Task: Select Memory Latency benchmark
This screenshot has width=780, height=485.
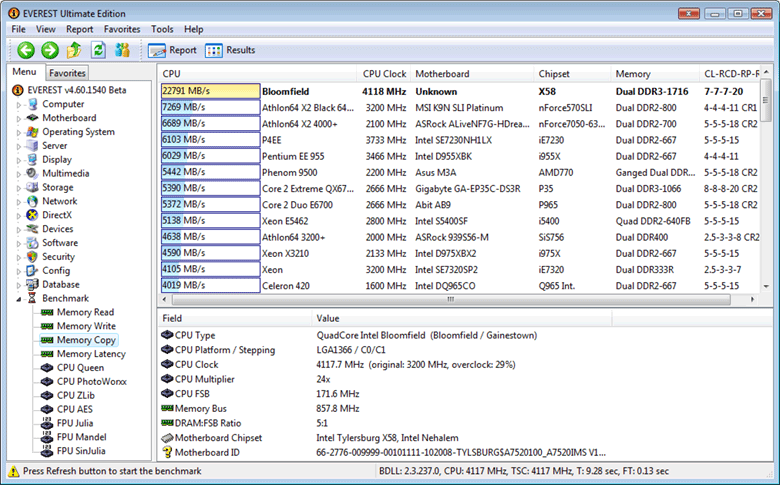Action: coord(91,354)
